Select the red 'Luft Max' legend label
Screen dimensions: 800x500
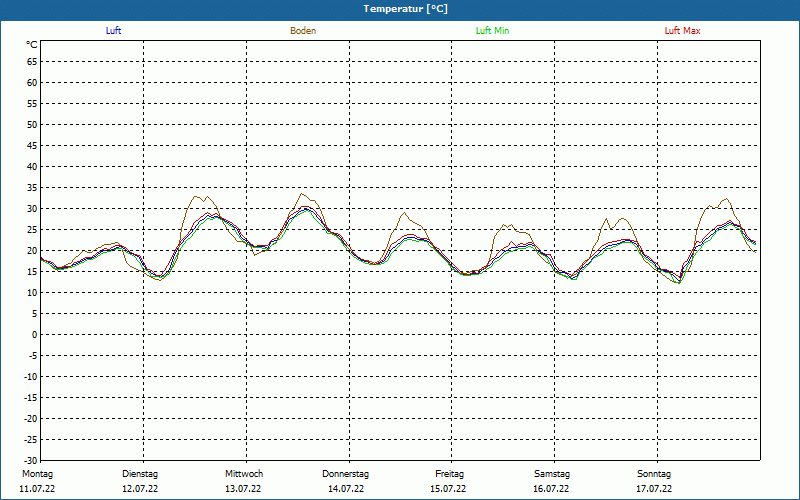click(682, 31)
